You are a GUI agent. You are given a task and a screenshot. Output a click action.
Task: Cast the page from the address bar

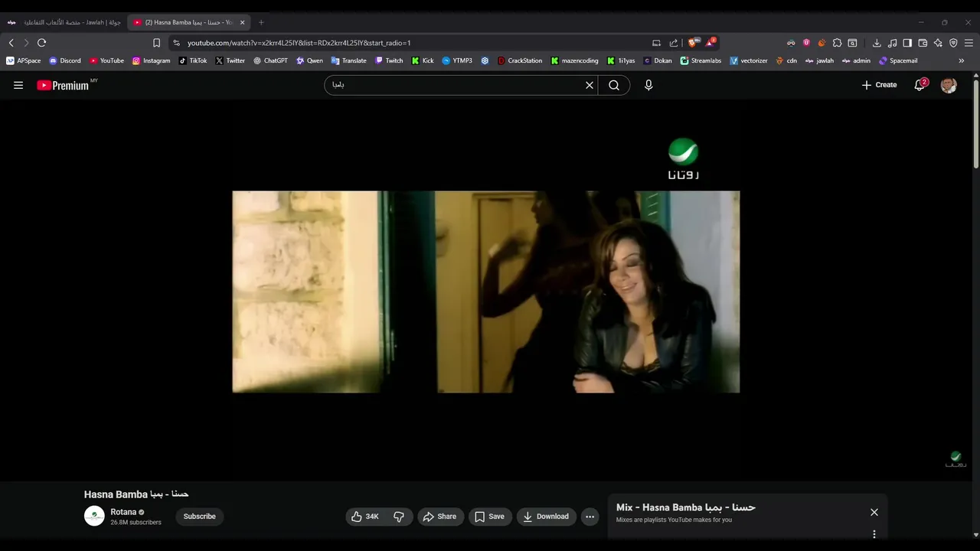tap(656, 43)
